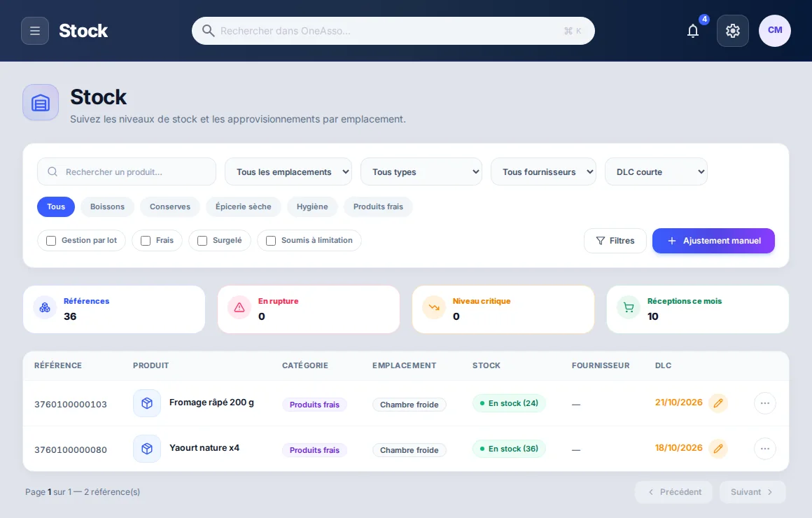
Task: Open the Tous types dropdown
Action: (421, 171)
